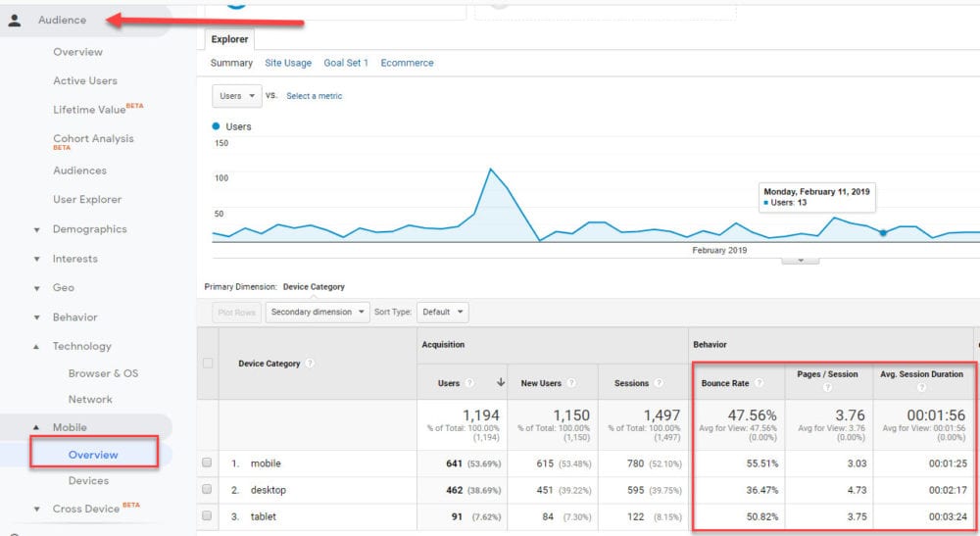Open the Sort Type Default dropdown
Viewport: 980px width, 536px height.
pyautogui.click(x=443, y=313)
